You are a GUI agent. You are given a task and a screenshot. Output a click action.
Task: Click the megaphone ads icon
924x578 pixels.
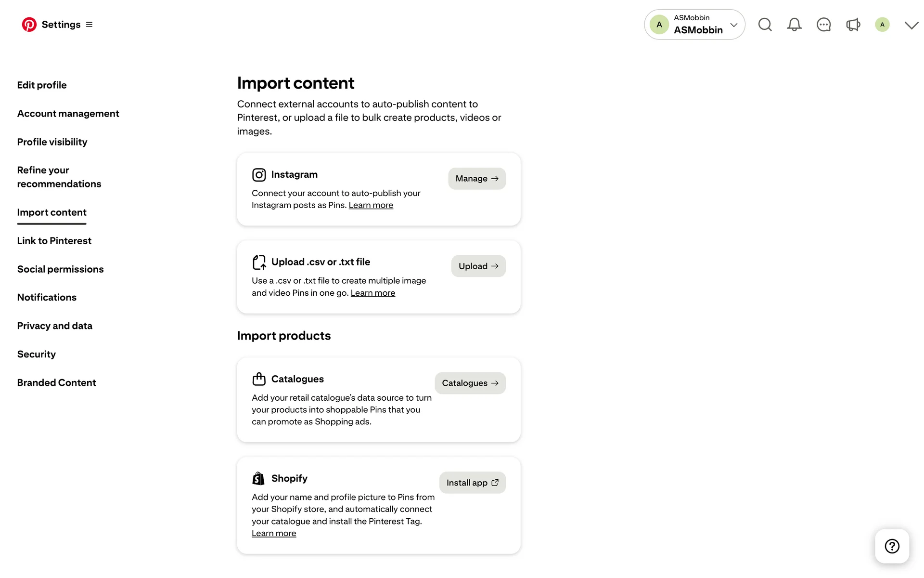click(x=853, y=25)
